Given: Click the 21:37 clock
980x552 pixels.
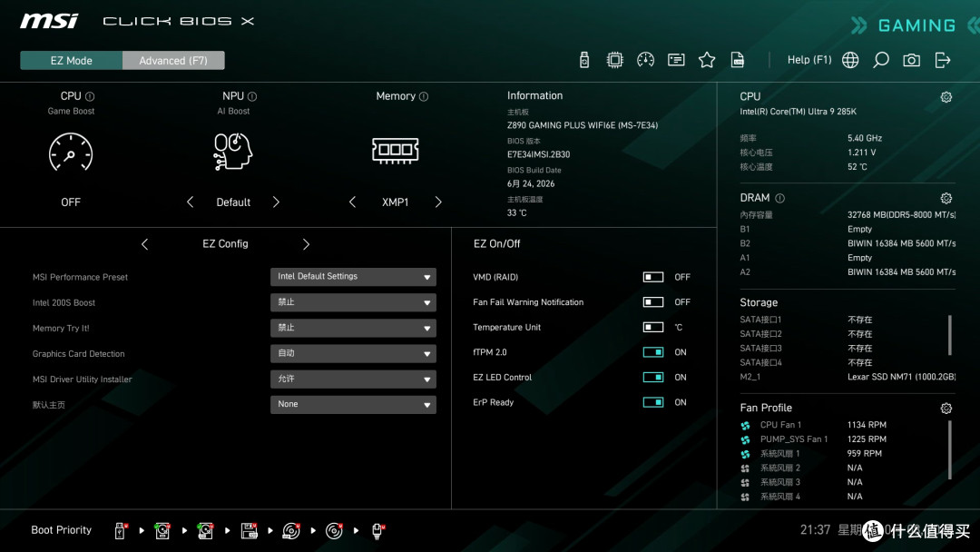Looking at the screenshot, I should 815,530.
